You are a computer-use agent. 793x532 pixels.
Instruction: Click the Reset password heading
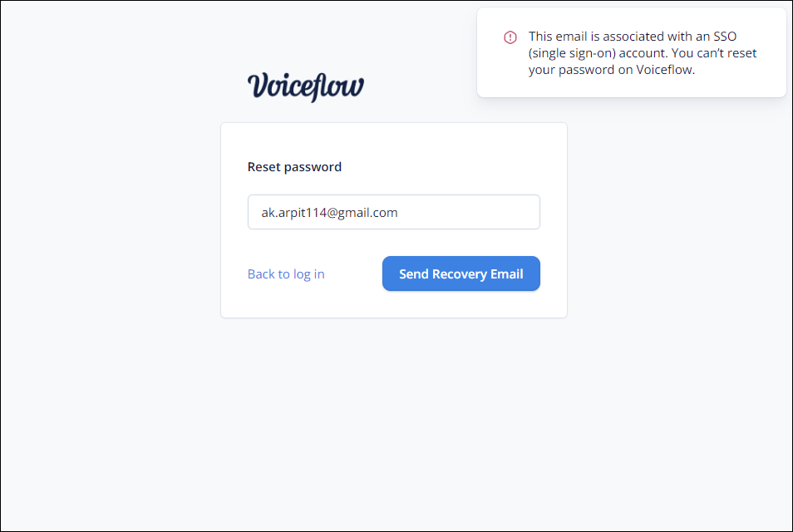coord(294,167)
